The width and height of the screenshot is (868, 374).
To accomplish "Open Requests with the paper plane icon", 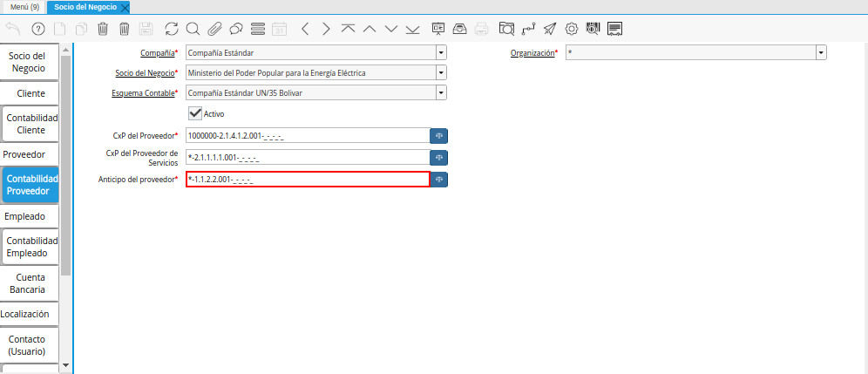I will tap(550, 29).
